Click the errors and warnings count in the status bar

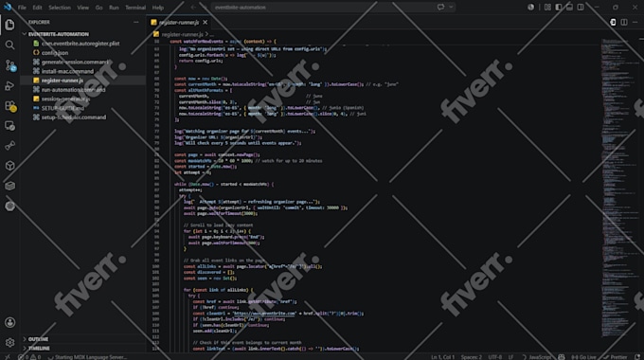tap(29, 357)
